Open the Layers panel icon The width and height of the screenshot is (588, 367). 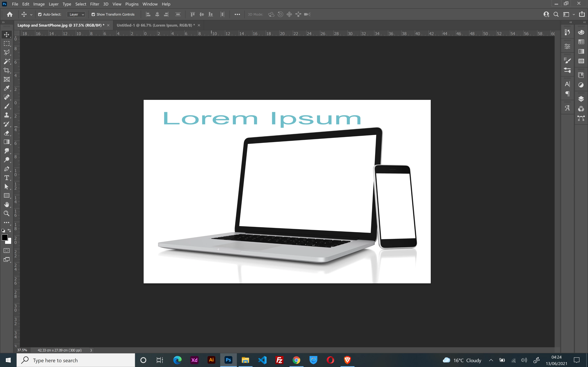[x=581, y=99]
